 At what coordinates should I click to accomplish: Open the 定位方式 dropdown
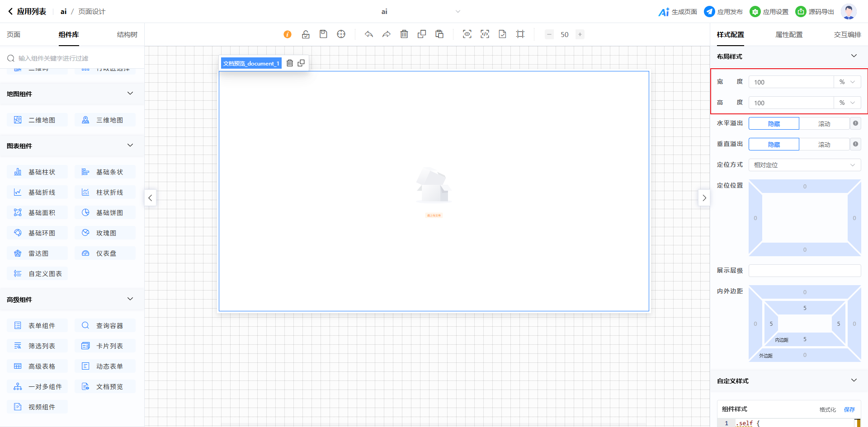click(804, 165)
